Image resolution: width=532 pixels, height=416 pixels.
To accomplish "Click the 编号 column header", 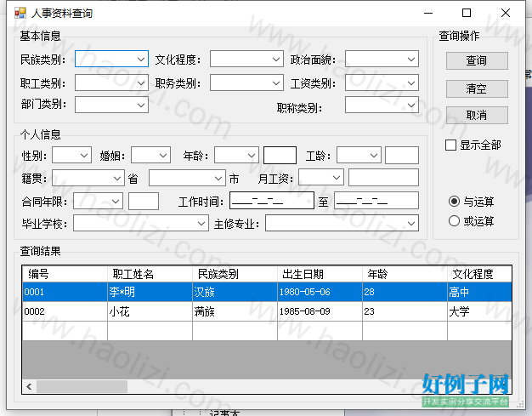I will [65, 274].
